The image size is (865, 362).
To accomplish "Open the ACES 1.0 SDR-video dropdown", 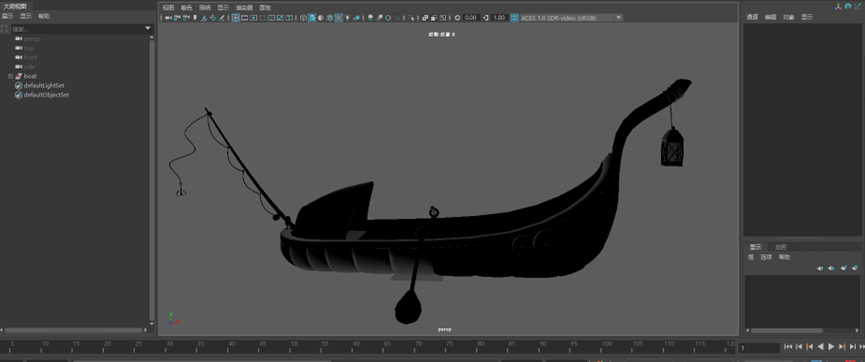I will (x=572, y=18).
